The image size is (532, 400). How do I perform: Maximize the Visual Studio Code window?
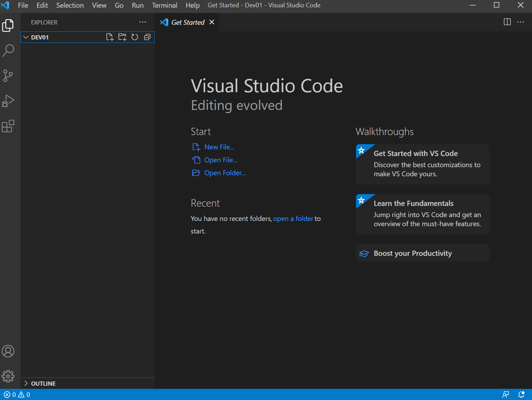pyautogui.click(x=496, y=5)
